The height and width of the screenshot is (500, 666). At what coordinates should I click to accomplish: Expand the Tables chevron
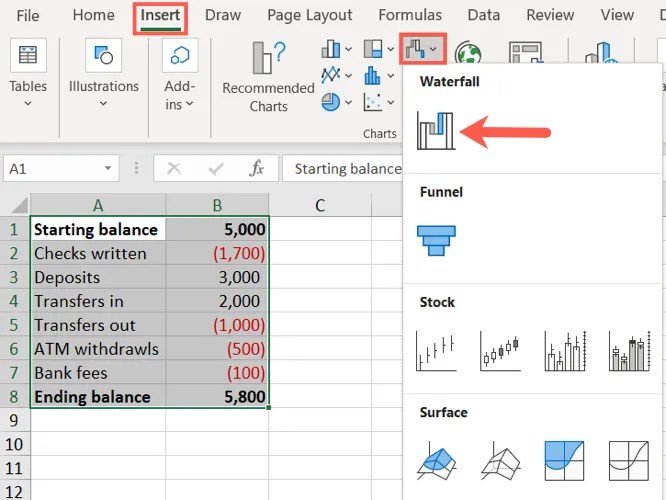pyautogui.click(x=28, y=103)
